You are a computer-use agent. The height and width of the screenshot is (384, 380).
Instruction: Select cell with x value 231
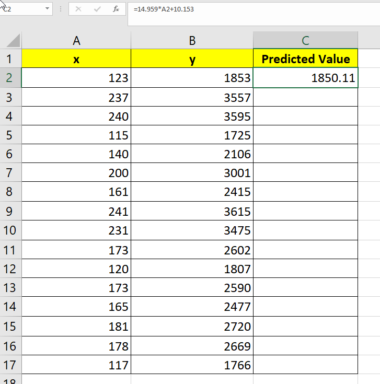[x=76, y=230]
